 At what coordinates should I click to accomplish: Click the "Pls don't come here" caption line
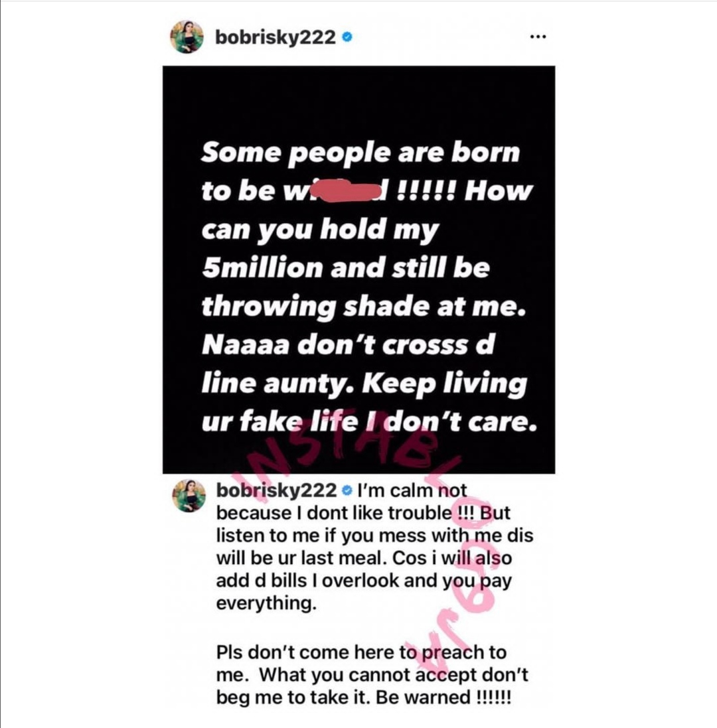coord(361,652)
